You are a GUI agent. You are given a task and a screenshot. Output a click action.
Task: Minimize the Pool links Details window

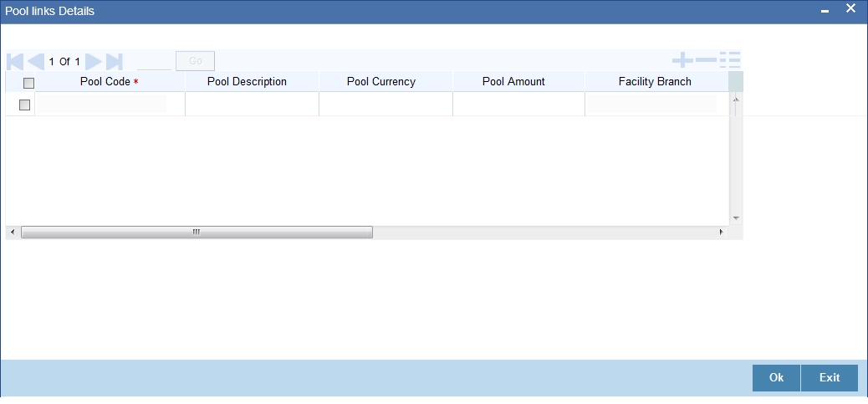coord(825,11)
